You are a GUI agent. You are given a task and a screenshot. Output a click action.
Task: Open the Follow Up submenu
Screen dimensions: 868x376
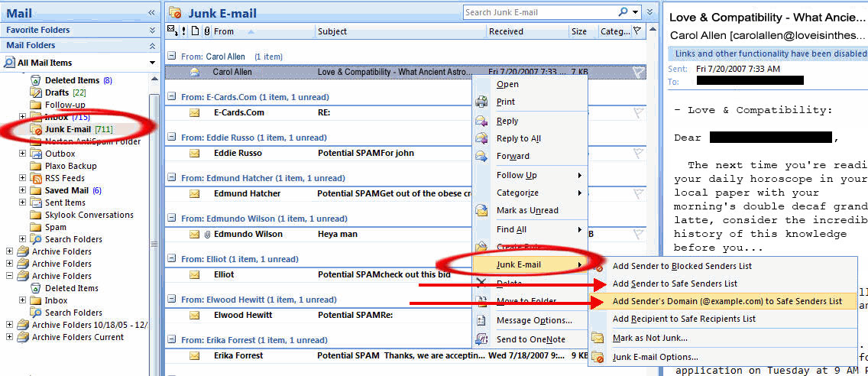click(x=530, y=175)
